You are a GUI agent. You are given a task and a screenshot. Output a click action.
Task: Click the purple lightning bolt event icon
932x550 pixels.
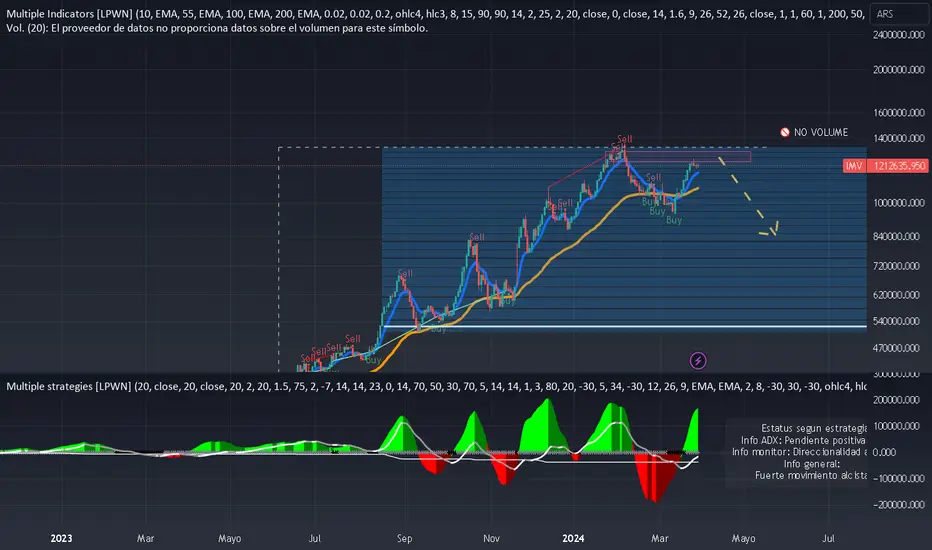point(698,360)
